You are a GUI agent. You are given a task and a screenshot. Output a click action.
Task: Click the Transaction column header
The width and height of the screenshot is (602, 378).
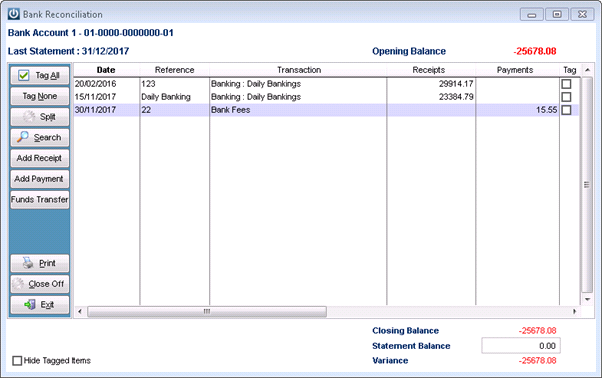click(x=298, y=70)
